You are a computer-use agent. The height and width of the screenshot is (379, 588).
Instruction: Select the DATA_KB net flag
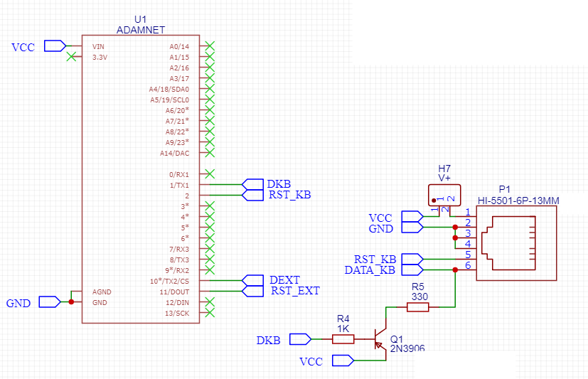click(x=412, y=269)
